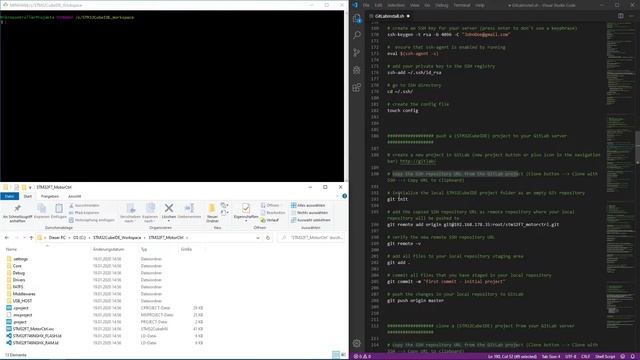Click the Shell Script language mode in status bar
Screen dimensions: 640x360
point(605,356)
